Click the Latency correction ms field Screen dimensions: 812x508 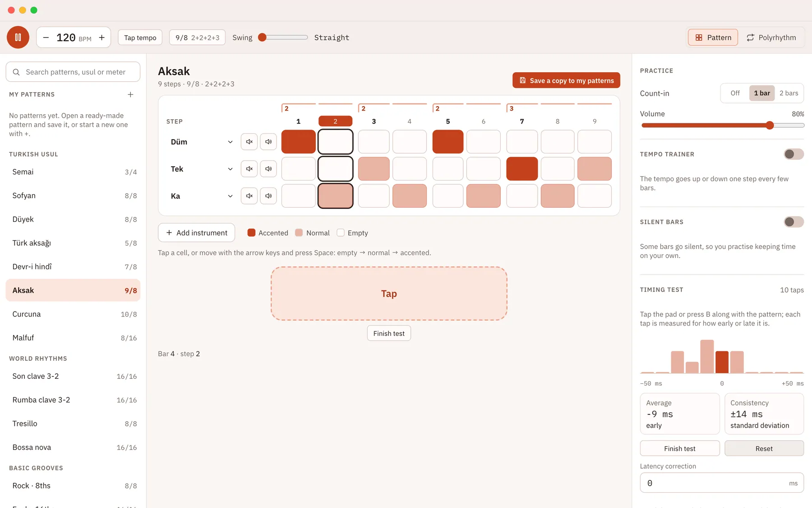tap(722, 483)
